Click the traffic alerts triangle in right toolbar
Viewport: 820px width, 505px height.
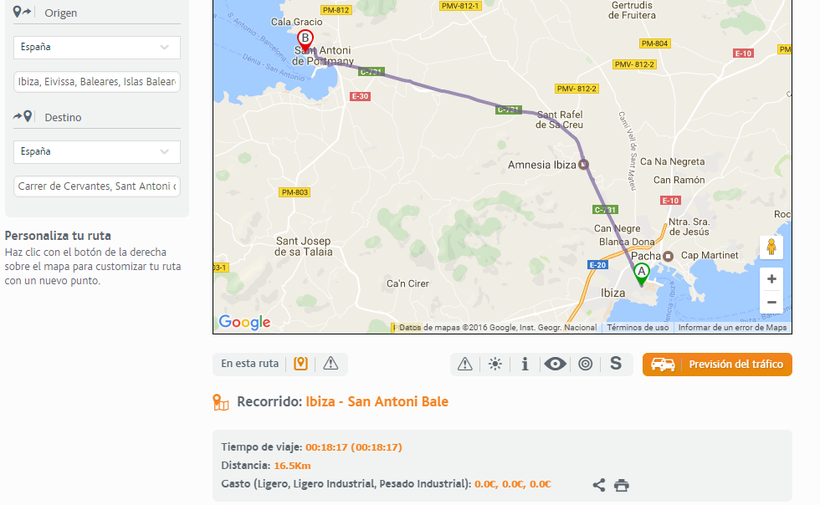click(x=465, y=364)
